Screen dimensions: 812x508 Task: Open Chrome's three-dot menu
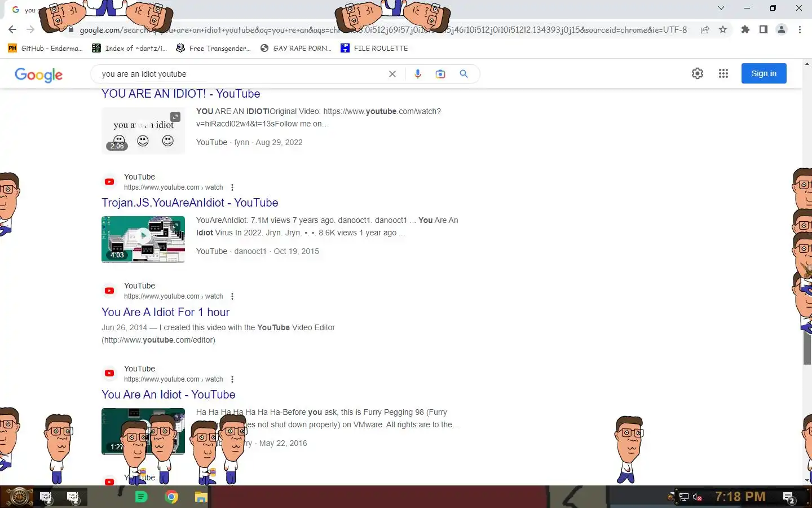click(800, 29)
